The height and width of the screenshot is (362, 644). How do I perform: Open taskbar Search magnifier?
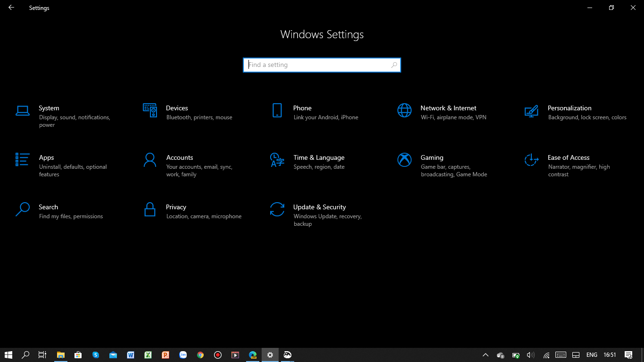point(26,355)
